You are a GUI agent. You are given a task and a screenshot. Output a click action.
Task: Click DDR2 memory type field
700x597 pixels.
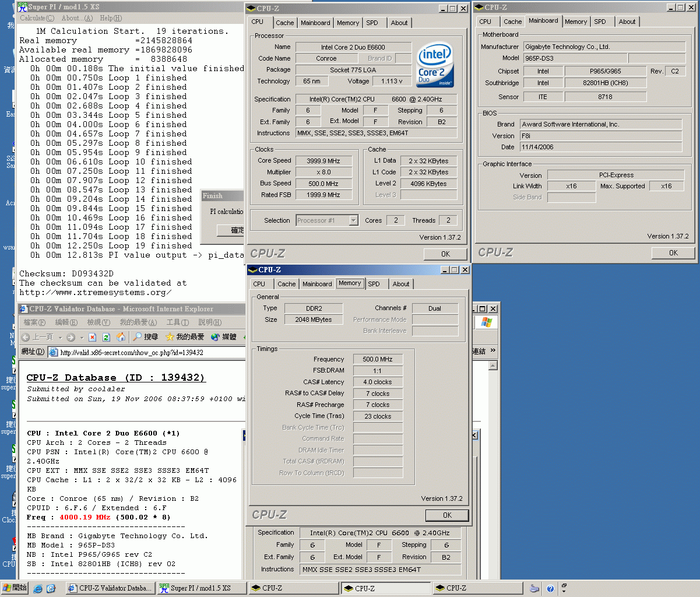point(314,308)
